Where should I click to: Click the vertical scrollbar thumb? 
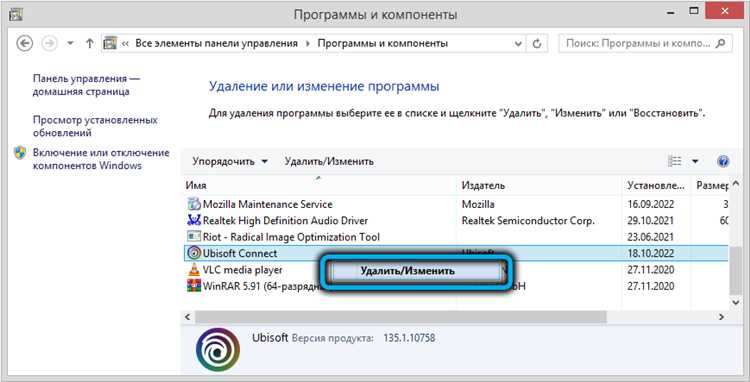point(736,272)
